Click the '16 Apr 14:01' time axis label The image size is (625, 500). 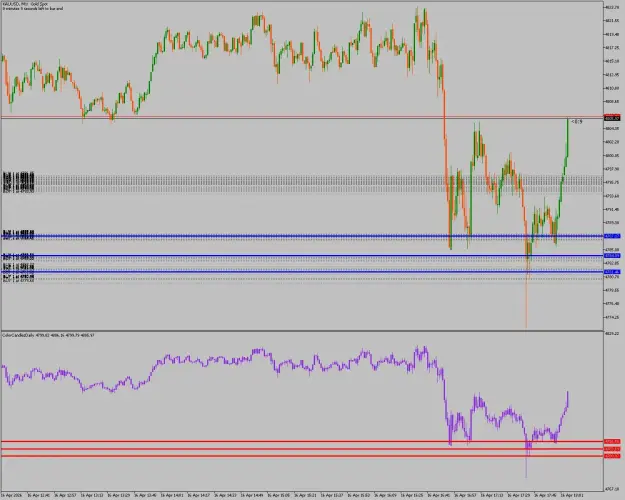click(x=173, y=495)
